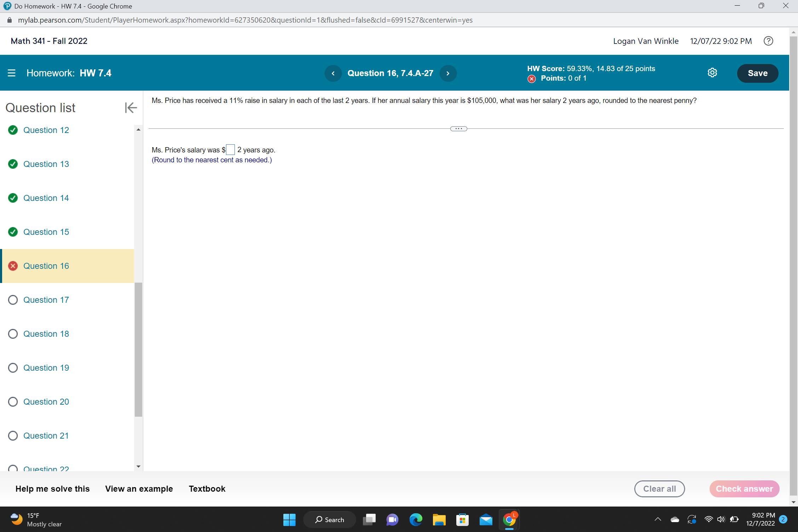Advance to the next question with the right chevron
The image size is (798, 532).
[448, 73]
